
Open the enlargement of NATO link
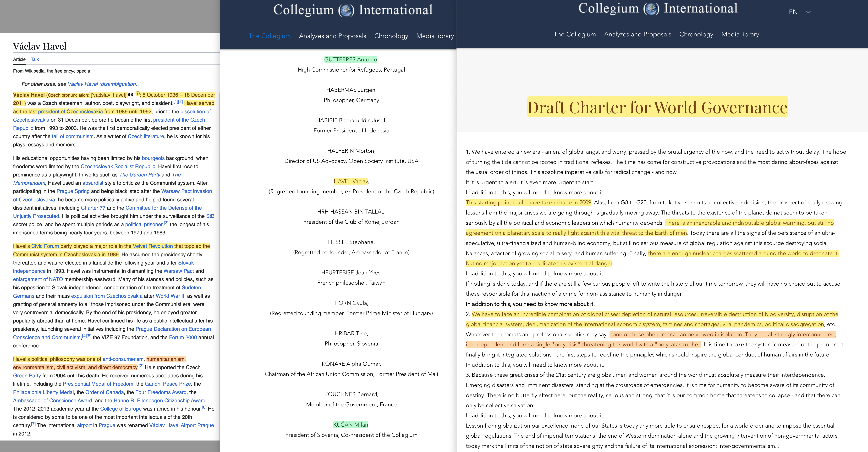38,279
